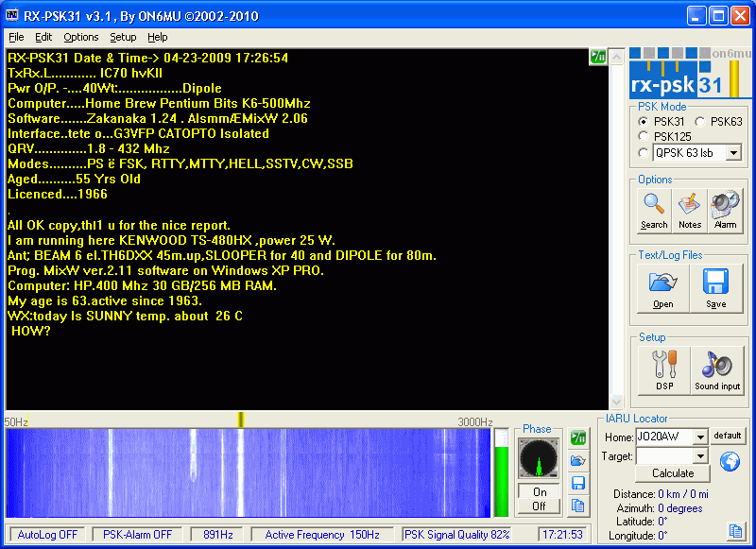This screenshot has width=756, height=549.
Task: Open the Options menu
Action: (81, 37)
